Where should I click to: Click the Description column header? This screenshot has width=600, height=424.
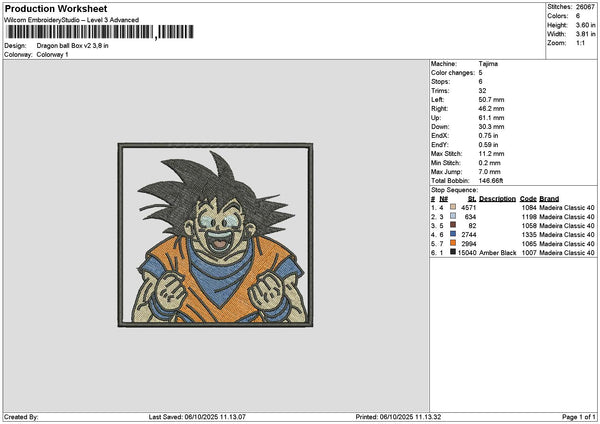point(497,198)
